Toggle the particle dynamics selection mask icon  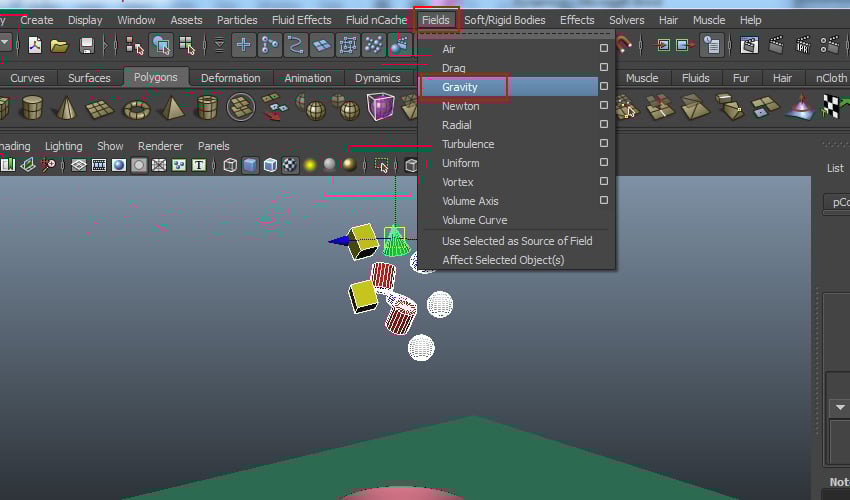(374, 45)
